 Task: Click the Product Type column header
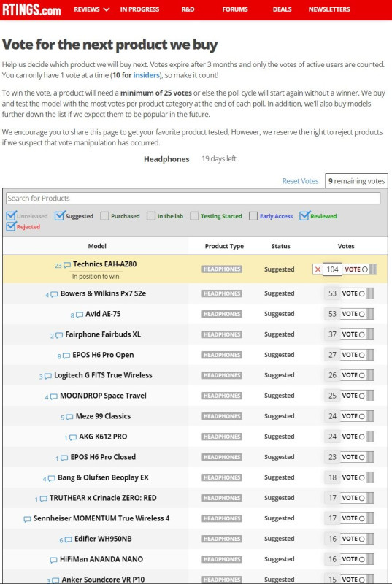(224, 246)
